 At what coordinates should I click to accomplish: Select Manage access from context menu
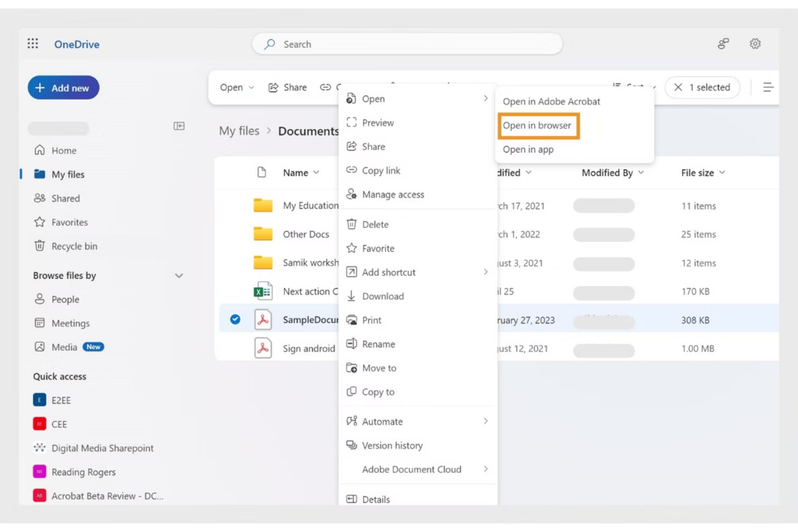417,195
